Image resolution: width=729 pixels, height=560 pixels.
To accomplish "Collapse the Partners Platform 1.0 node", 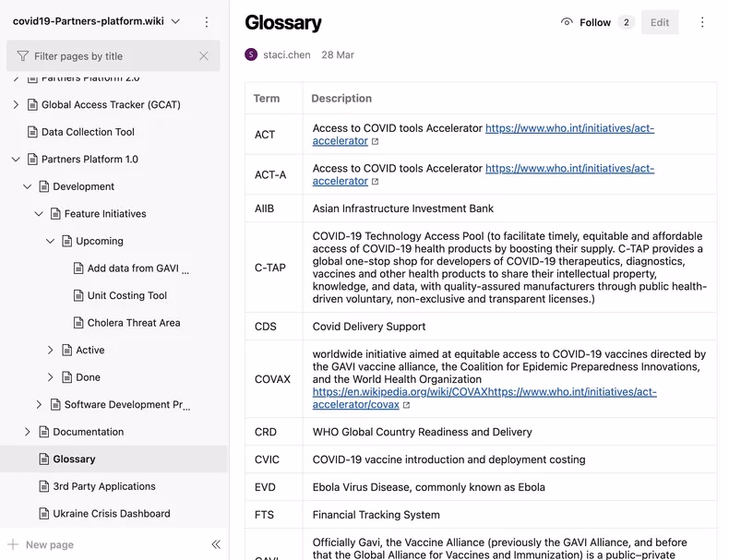I will 16,160.
